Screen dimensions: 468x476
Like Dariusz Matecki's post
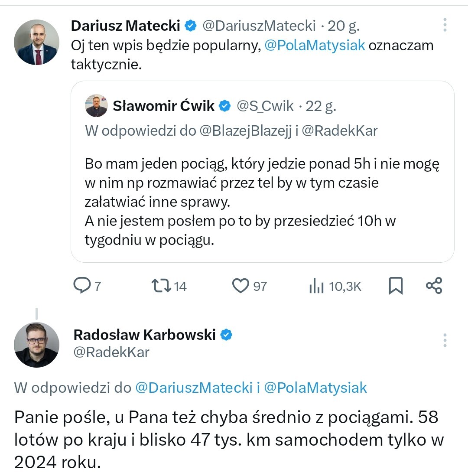(x=240, y=286)
